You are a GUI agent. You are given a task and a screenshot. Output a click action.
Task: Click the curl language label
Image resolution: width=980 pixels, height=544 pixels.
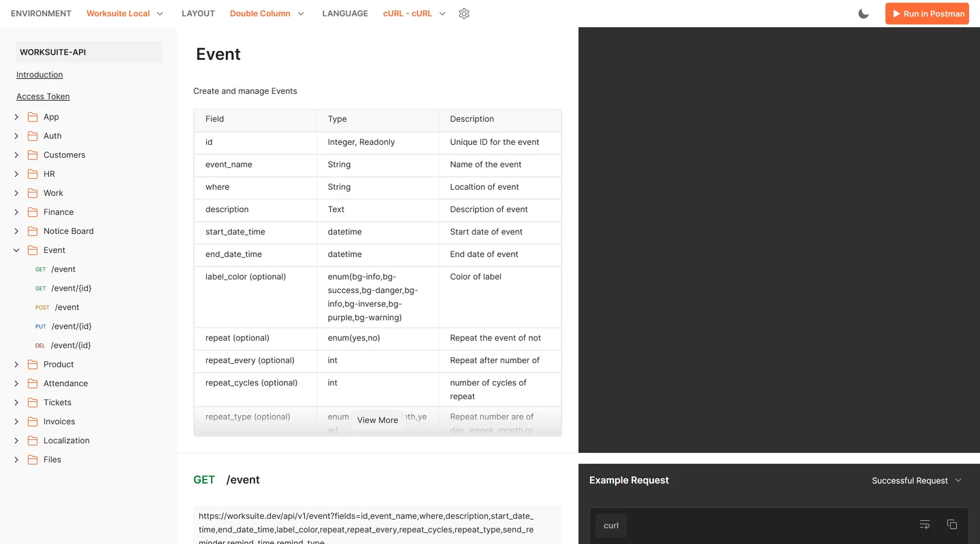pyautogui.click(x=611, y=526)
